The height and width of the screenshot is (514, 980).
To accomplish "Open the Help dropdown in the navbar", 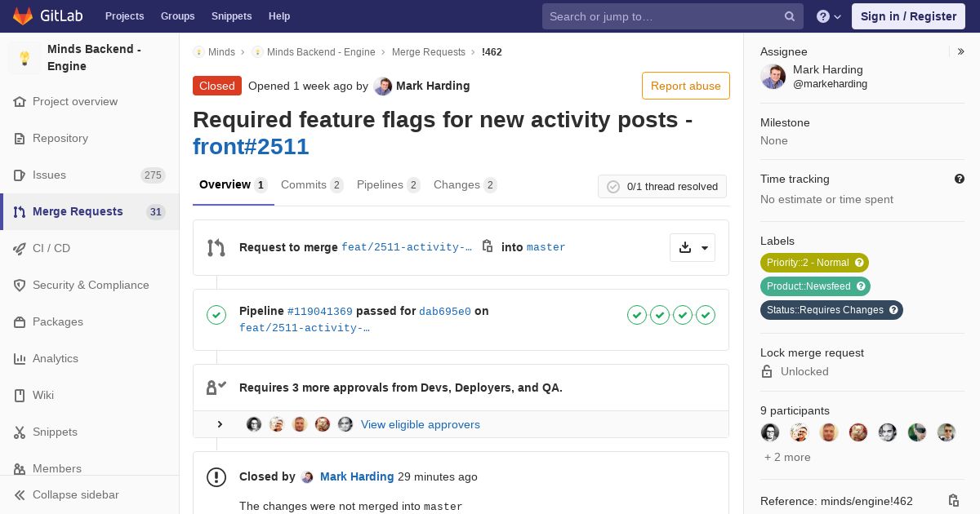I will (x=829, y=16).
